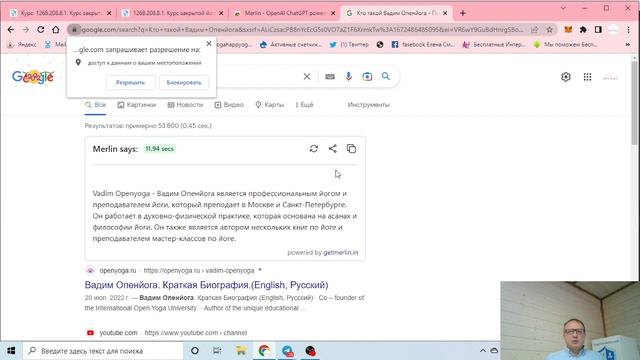Clear the Google search box
Viewport: 640px width, 360px height.
pos(307,76)
